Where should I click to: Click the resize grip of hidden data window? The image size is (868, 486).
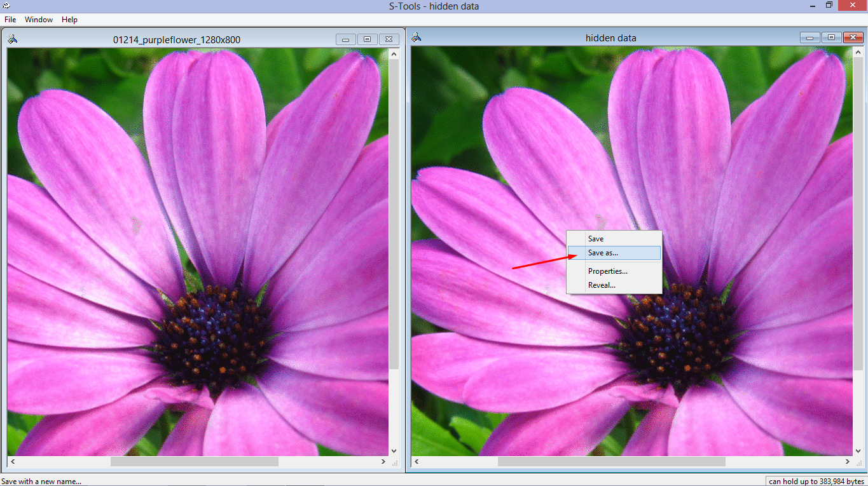[858, 462]
